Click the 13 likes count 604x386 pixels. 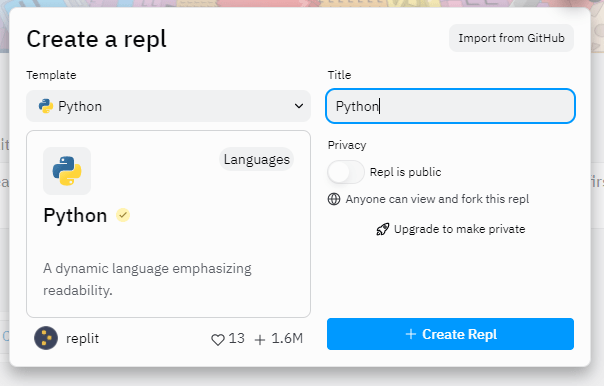[237, 338]
